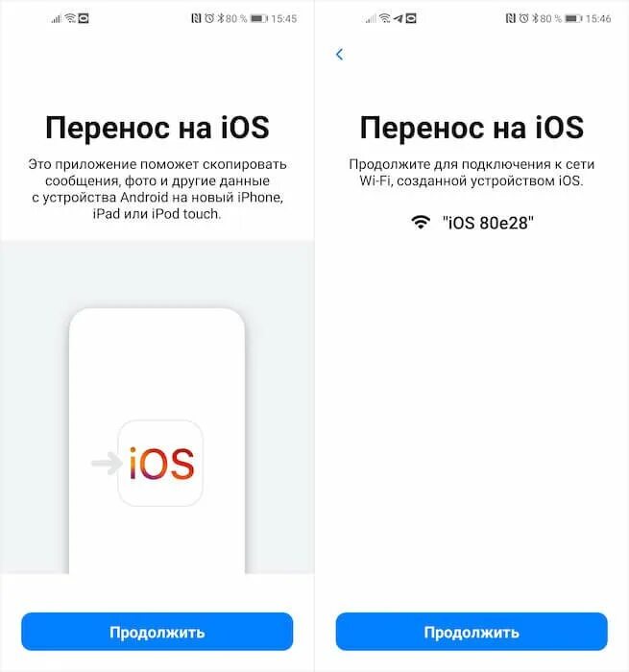Tap the cellular signal bars on the Wi-Fi connection screen
629x672 pixels.
371,19
